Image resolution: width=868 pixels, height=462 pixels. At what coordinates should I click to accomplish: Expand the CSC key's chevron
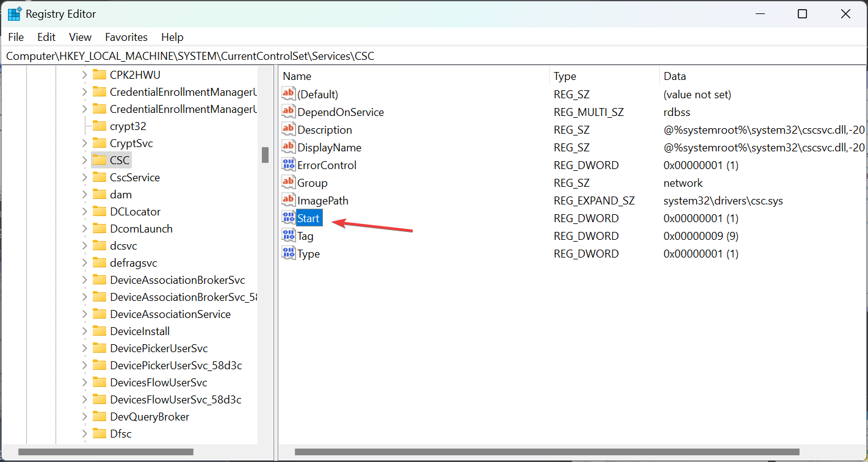(85, 160)
